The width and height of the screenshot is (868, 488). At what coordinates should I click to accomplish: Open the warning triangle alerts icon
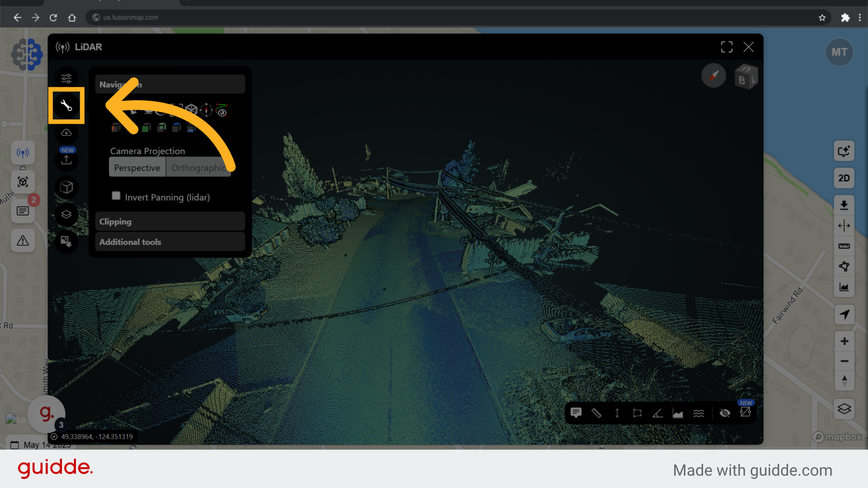(x=23, y=240)
